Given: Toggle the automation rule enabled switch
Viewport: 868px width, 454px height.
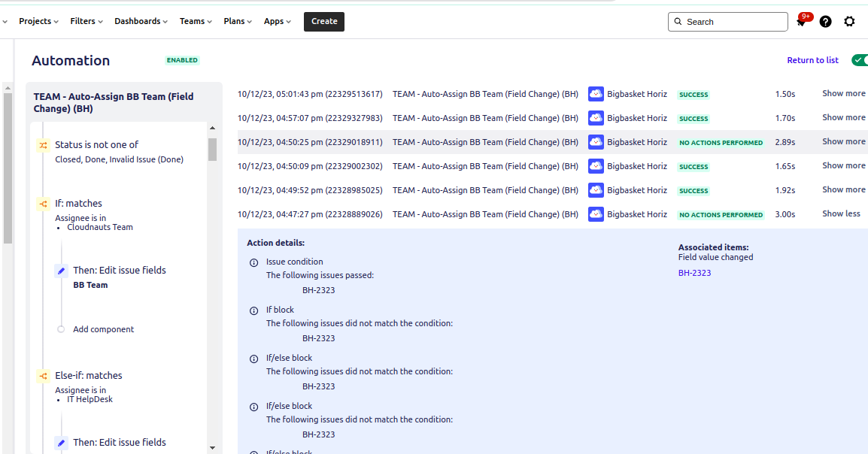Looking at the screenshot, I should 860,59.
